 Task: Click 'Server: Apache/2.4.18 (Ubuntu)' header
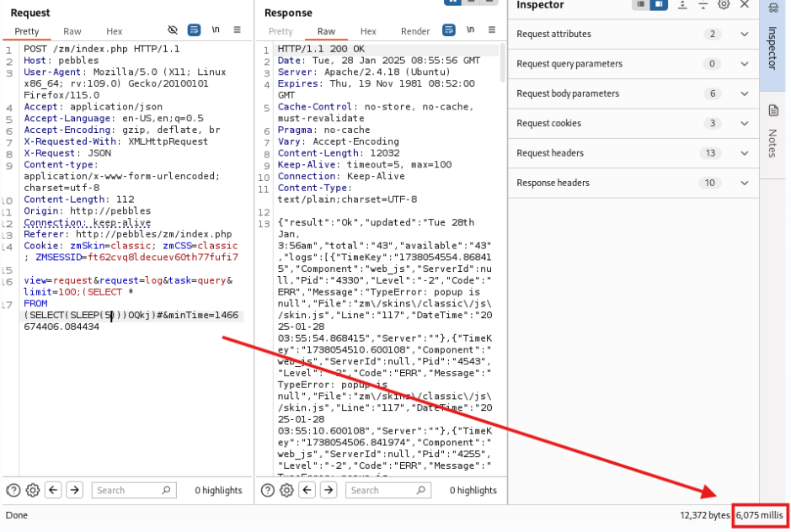coord(364,72)
